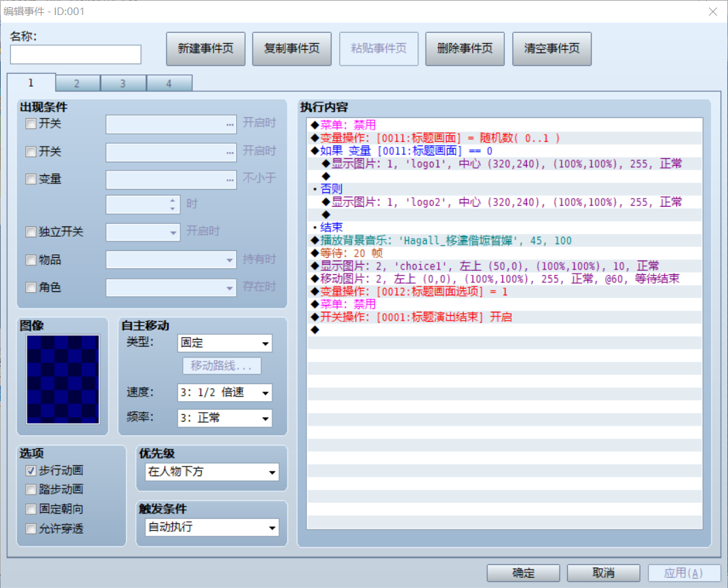Select the 显示图片 'logo2' command line

[x=505, y=203]
